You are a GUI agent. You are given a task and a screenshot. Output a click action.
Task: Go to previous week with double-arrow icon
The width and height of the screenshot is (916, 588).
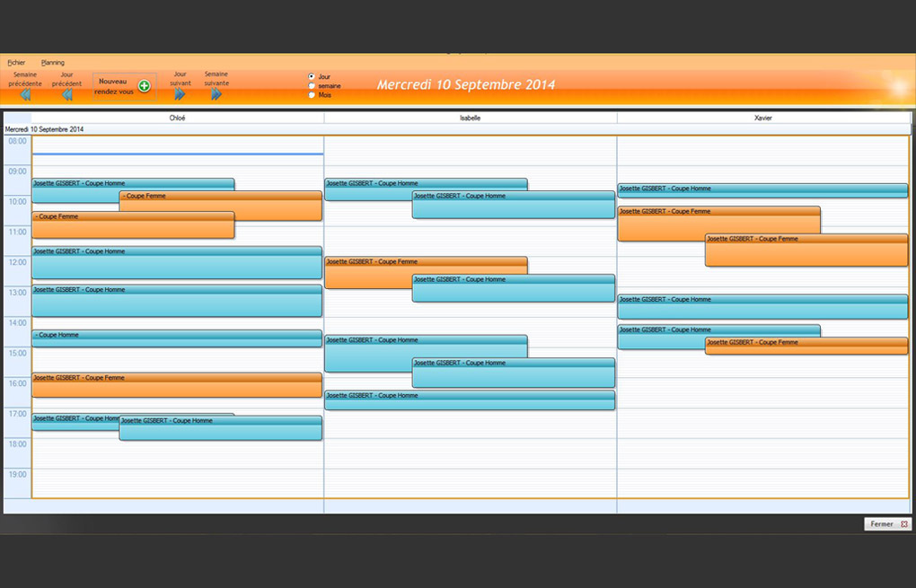point(25,95)
